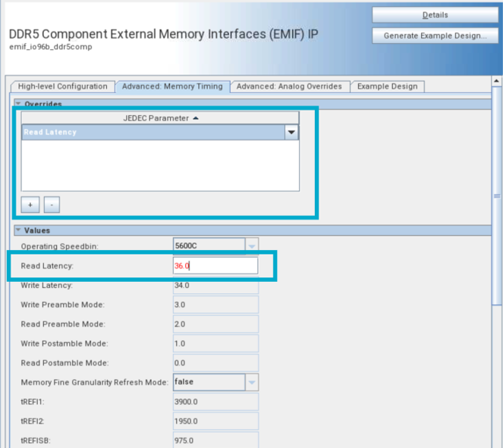503x448 pixels.
Task: Click the Write Postamble Mode field
Action: [x=215, y=343]
